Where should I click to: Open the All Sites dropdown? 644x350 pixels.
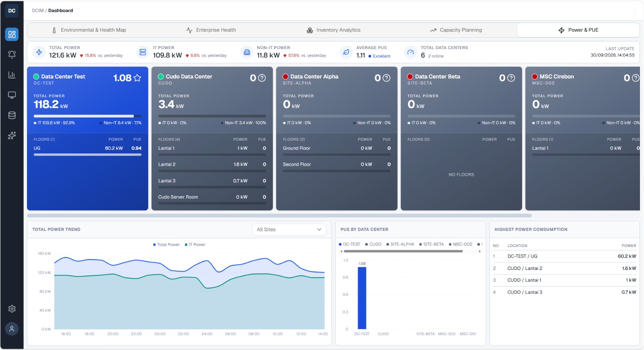[x=289, y=230]
